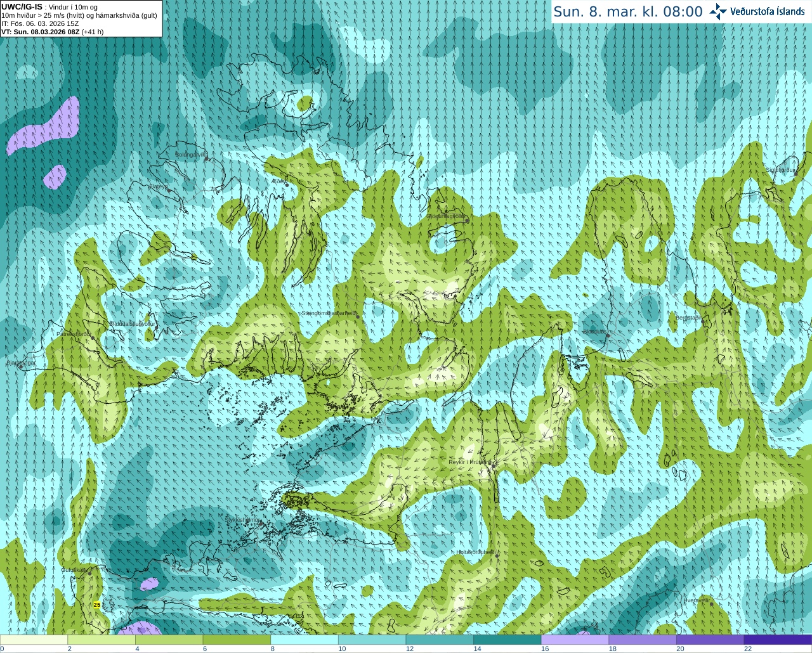Pick the 12–14 m/s teal legend swatch
This screenshot has height=653, width=812.
pos(440,640)
